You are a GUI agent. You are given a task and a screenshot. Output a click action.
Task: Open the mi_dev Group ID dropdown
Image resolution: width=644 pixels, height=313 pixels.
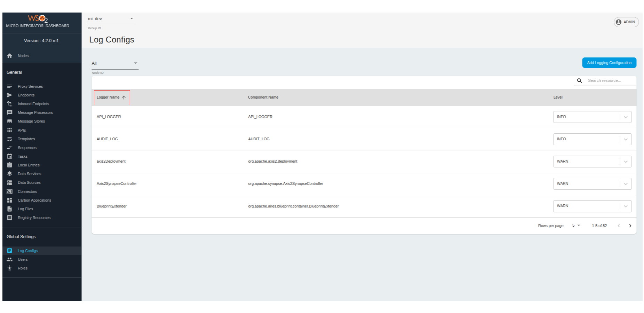coord(111,19)
